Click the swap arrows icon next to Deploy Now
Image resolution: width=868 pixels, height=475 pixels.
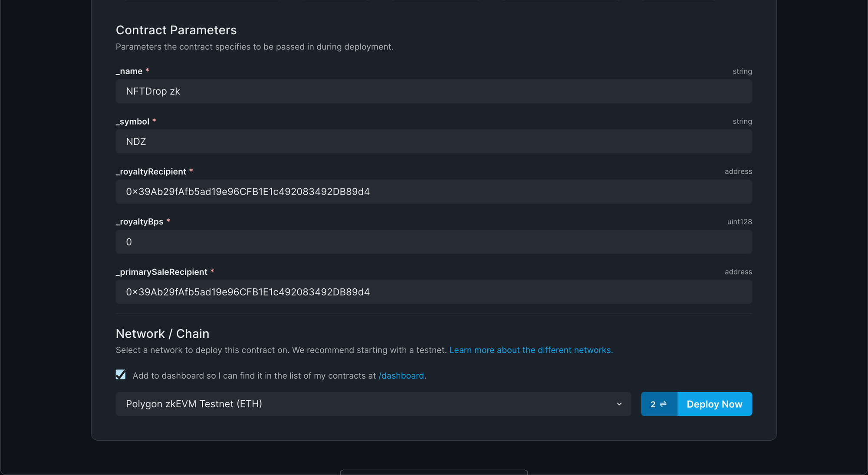[x=662, y=404]
